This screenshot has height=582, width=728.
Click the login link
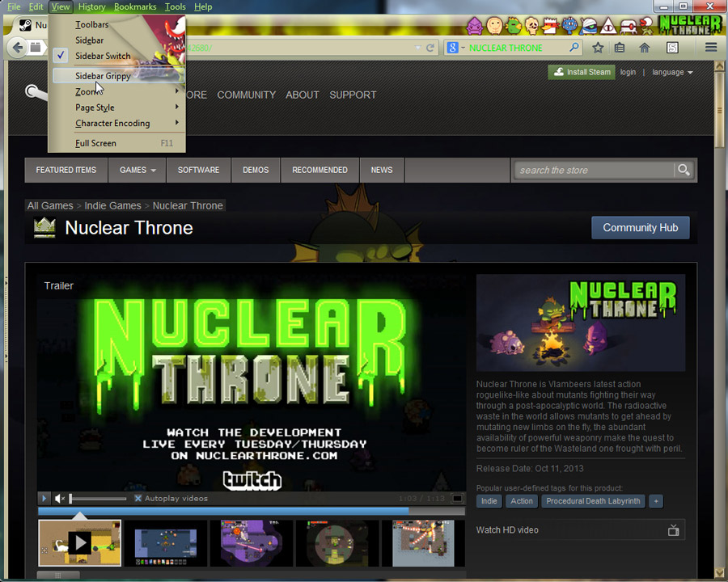pos(628,72)
